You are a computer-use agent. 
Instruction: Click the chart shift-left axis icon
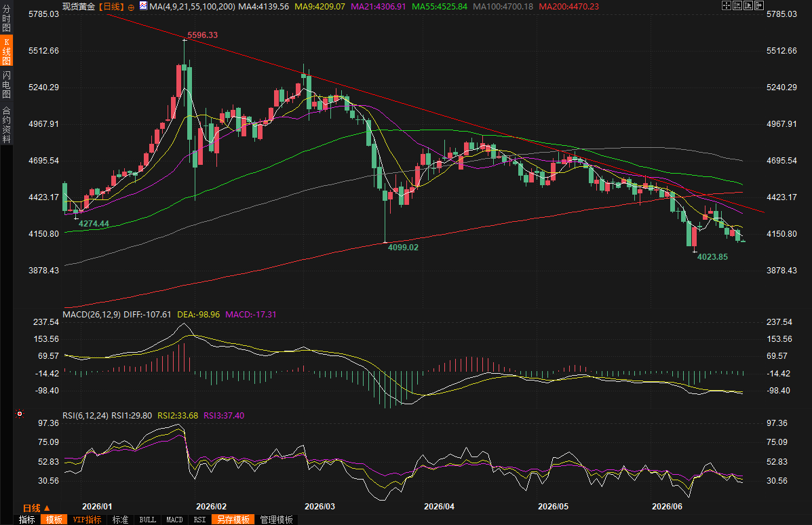737,5
